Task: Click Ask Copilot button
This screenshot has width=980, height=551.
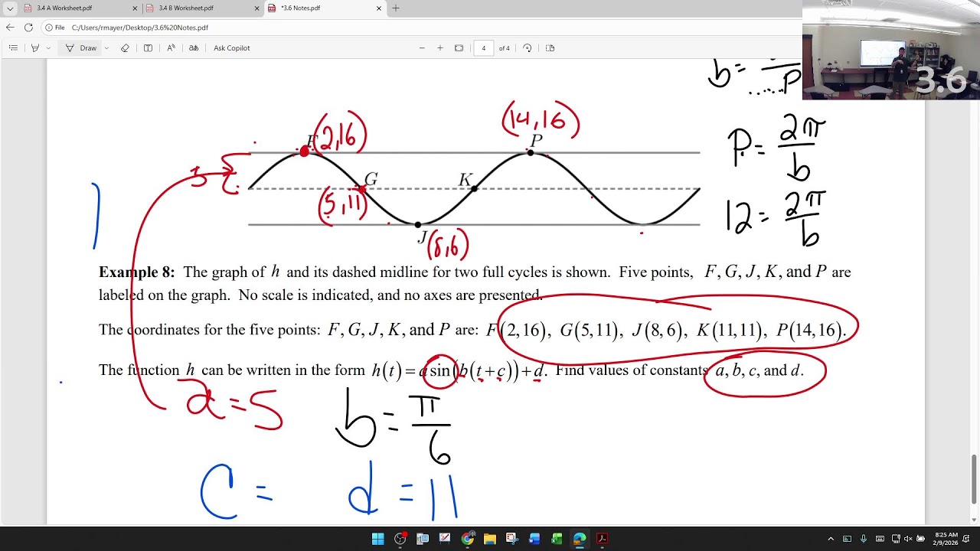Action: click(x=232, y=47)
